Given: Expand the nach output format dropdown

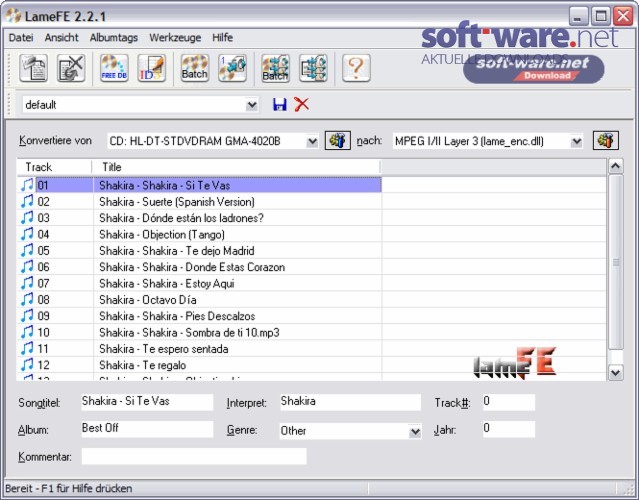Looking at the screenshot, I should click(576, 141).
